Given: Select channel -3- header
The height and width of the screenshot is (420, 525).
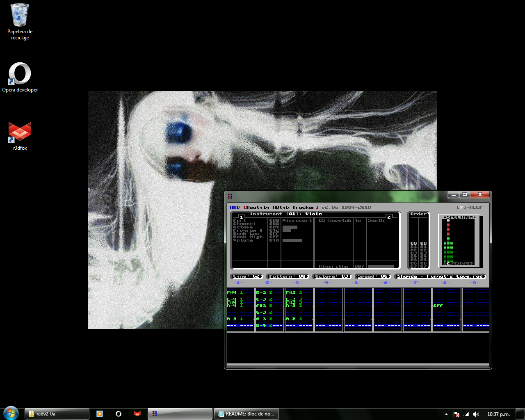Looking at the screenshot, I should [297, 283].
